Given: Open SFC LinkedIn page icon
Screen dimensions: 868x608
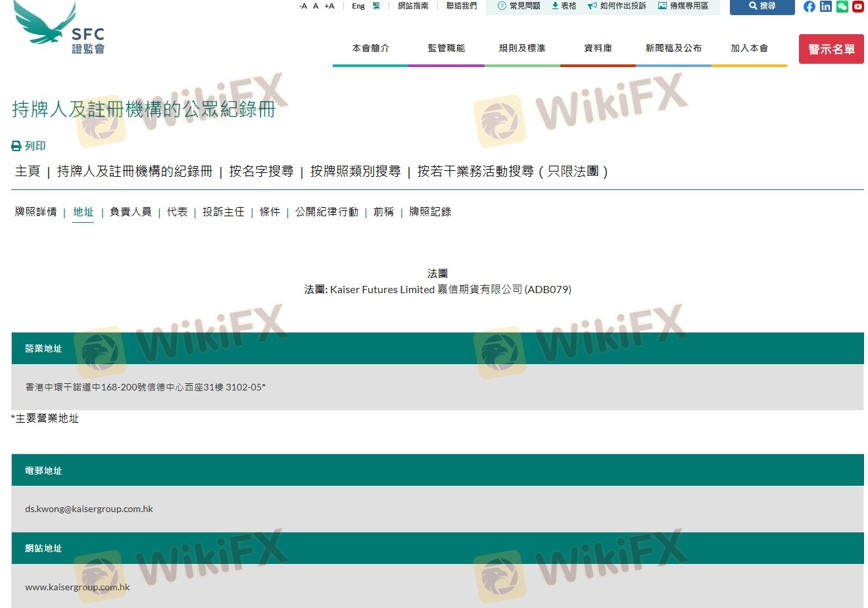Looking at the screenshot, I should tap(825, 7).
